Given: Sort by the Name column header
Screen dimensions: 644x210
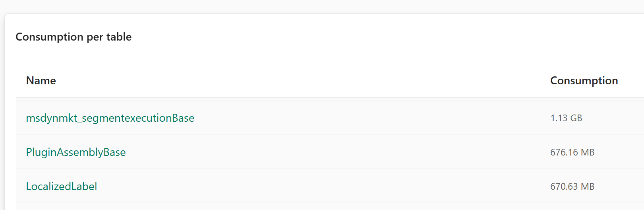Looking at the screenshot, I should (41, 81).
